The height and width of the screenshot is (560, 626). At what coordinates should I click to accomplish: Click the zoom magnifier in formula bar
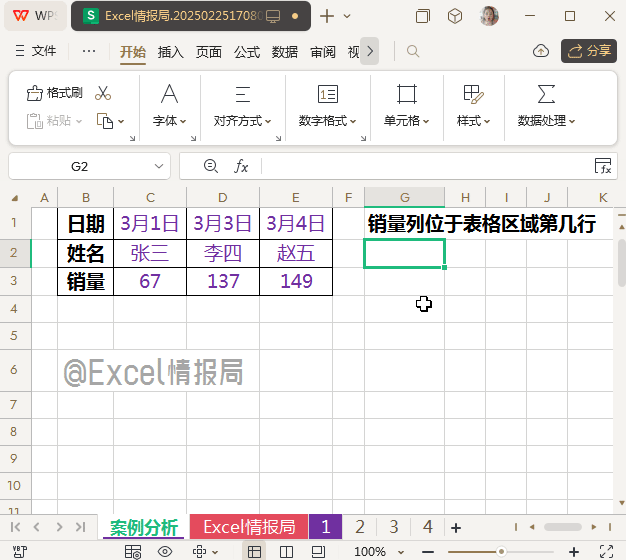coord(210,166)
